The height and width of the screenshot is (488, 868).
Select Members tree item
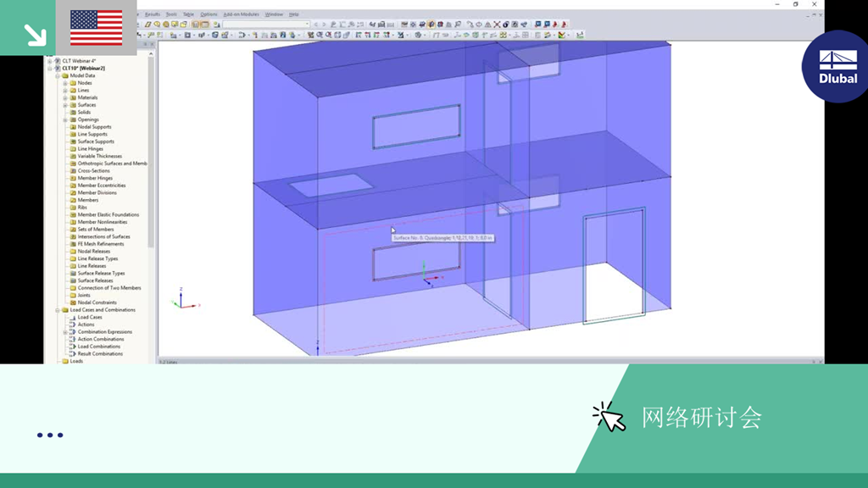point(87,200)
